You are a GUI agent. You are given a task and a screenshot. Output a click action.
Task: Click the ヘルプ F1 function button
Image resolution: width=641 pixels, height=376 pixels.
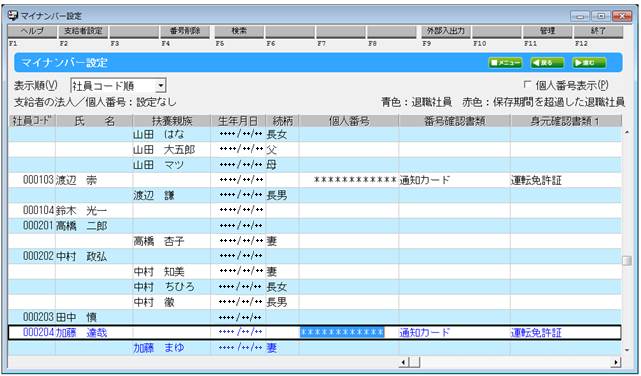coord(32,31)
